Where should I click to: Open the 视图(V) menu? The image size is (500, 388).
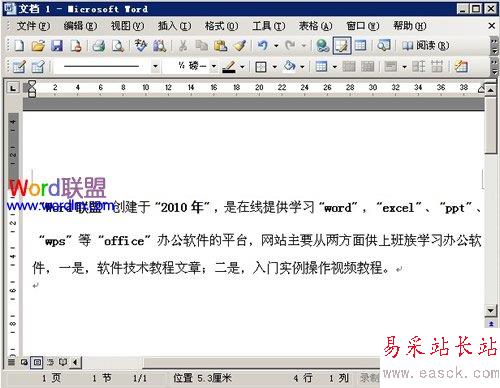tap(127, 26)
